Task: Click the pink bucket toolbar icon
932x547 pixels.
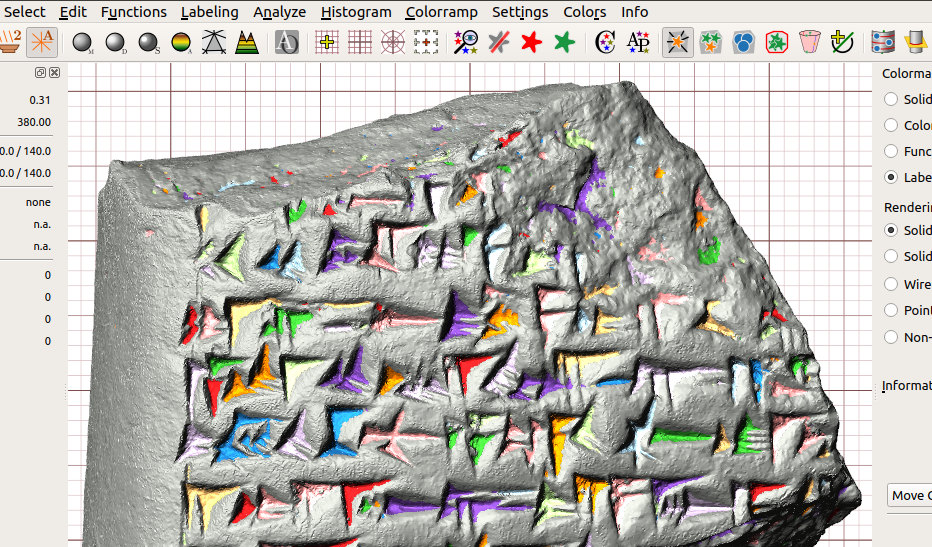Action: pyautogui.click(x=810, y=42)
